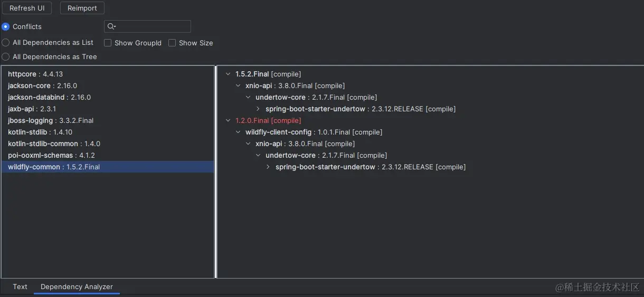Collapse the first undertow-core 2.1.7.Final node
Screen dimensions: 644x297
tap(248, 98)
